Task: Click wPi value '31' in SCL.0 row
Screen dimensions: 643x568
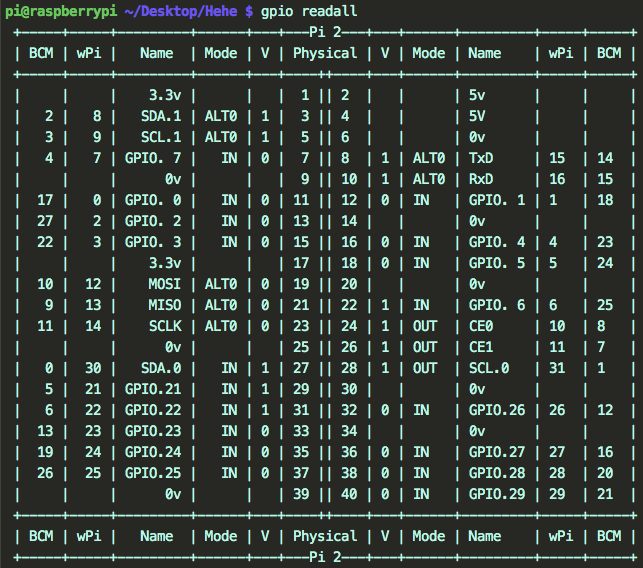Action: point(557,368)
